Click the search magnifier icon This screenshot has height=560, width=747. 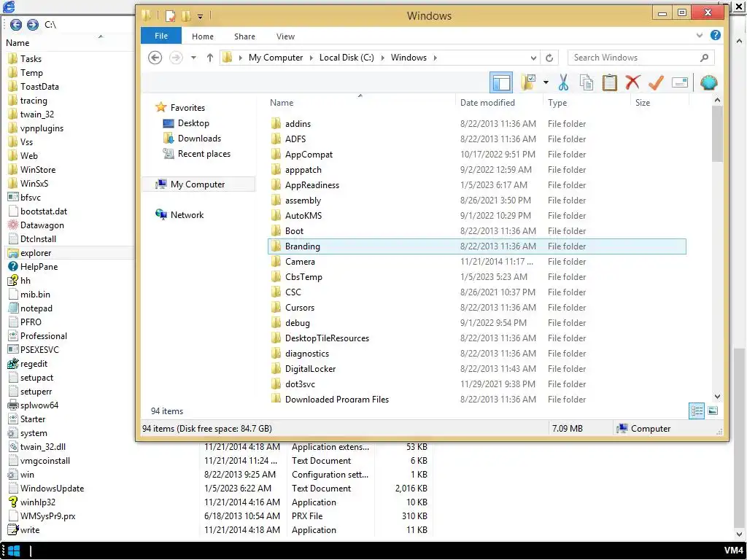[x=704, y=58]
